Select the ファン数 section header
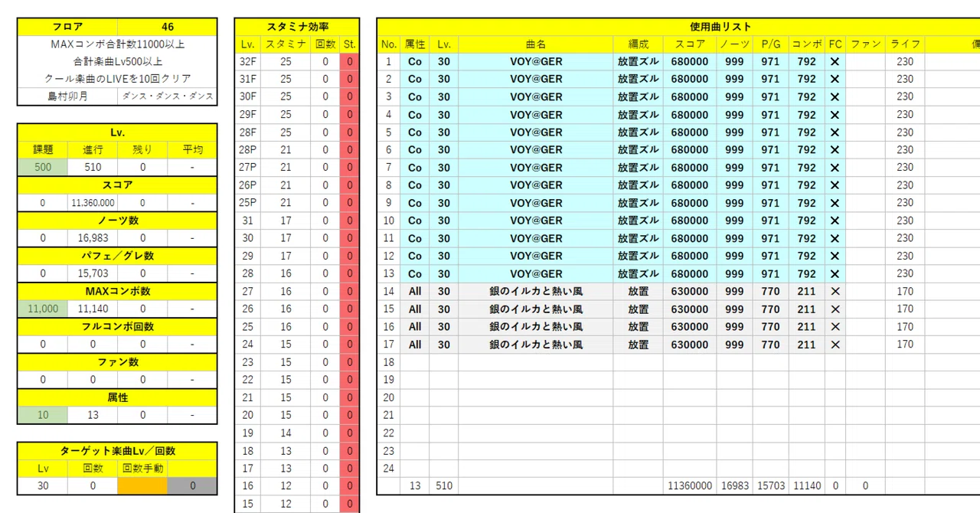This screenshot has height=513, width=980. pos(117,361)
